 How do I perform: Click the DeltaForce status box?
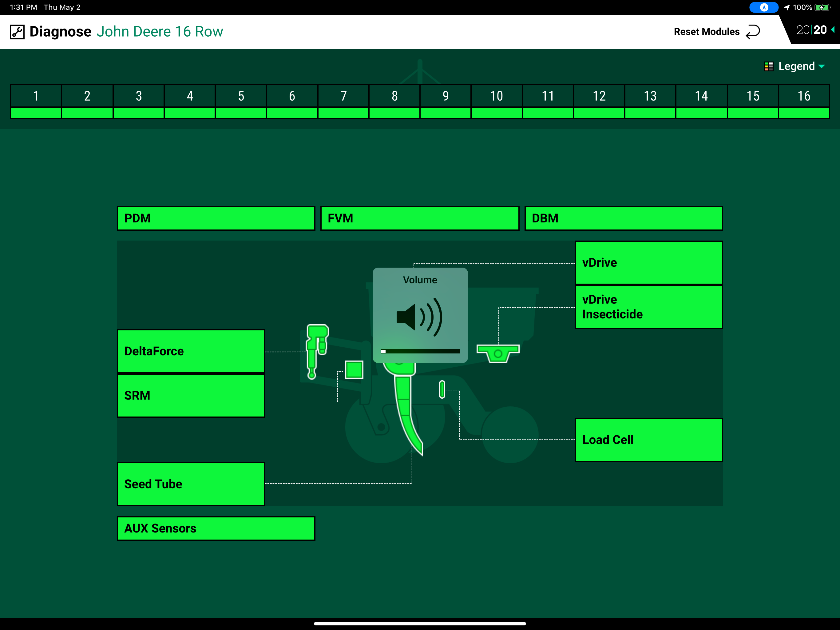click(191, 351)
